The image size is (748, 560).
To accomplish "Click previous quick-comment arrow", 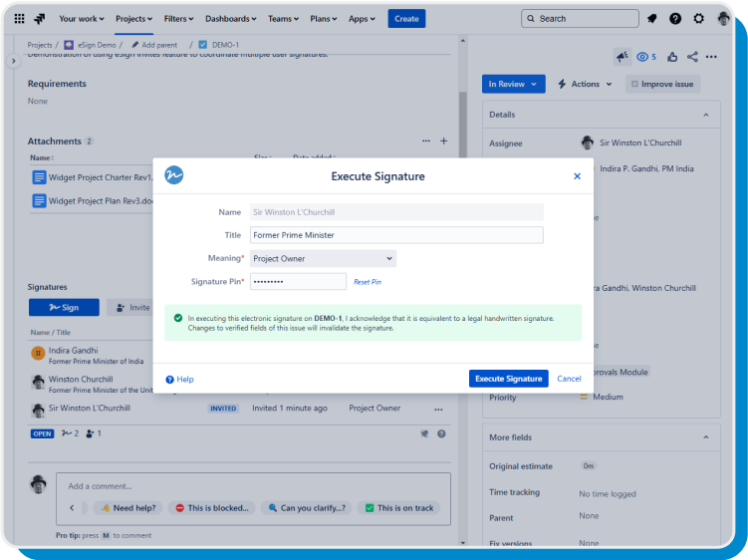I will [72, 507].
